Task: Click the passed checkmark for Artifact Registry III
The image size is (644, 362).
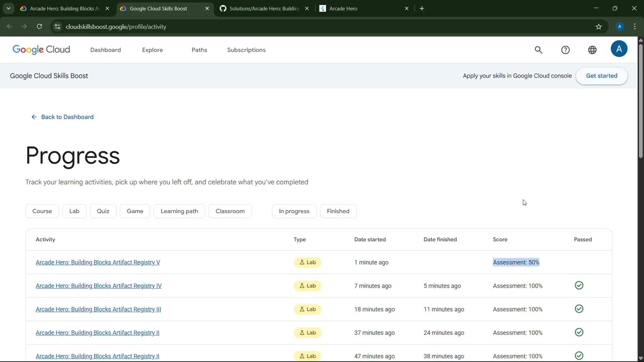Action: point(579,309)
